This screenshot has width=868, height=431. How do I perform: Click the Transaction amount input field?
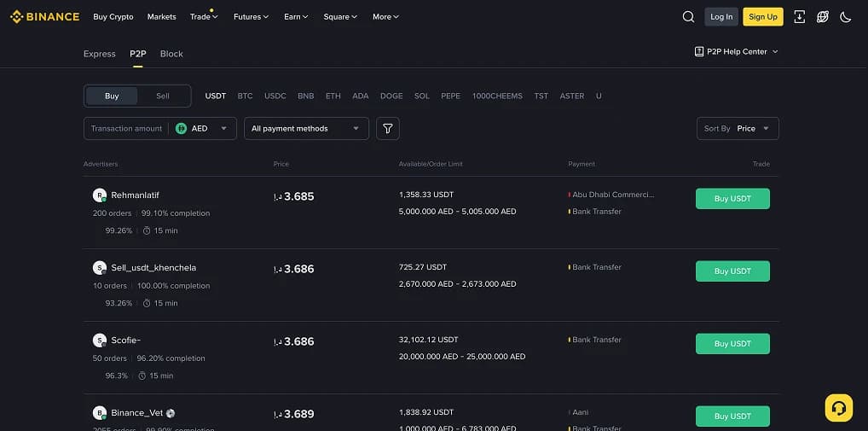tap(126, 129)
